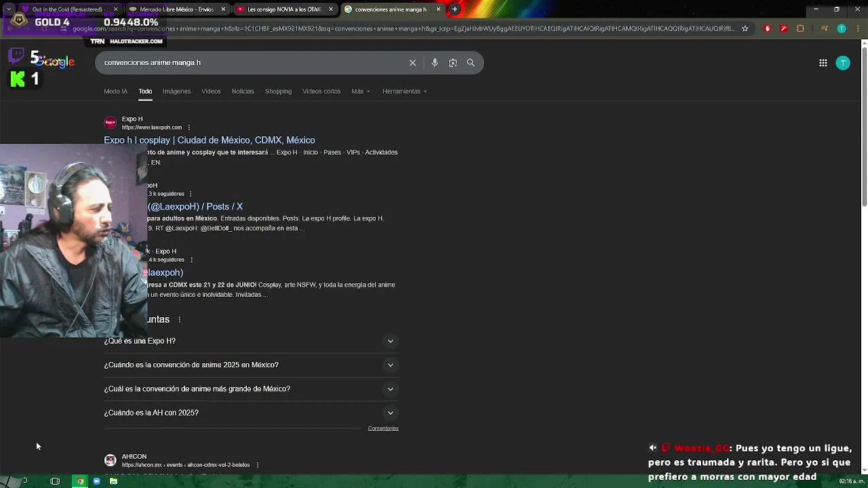Screen dimensions: 868x488
Task: Click the magnifying glass search button
Action: (471, 62)
